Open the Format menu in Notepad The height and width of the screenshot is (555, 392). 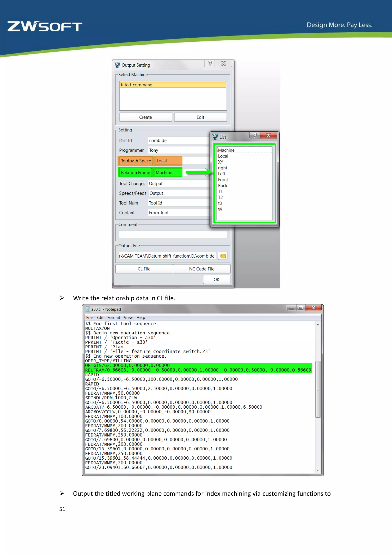point(114,317)
